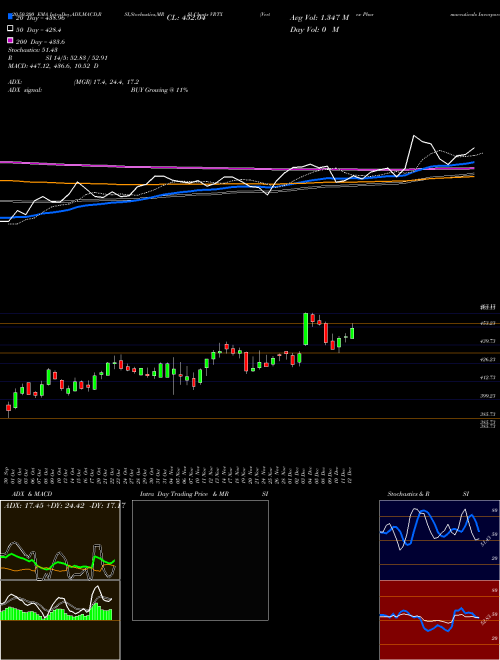Click the 'BUY Growing @ 11%' signal text

pos(159,90)
